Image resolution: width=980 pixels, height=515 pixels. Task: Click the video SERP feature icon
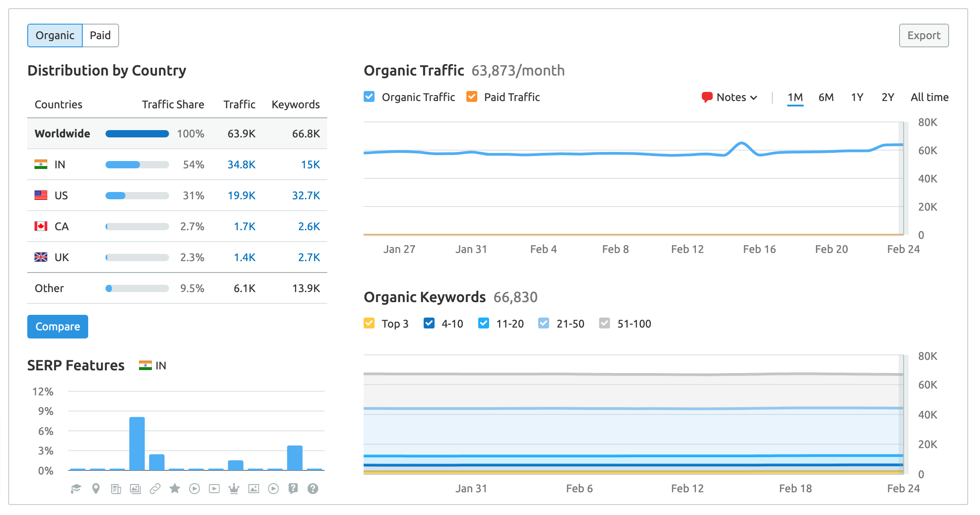tap(195, 488)
